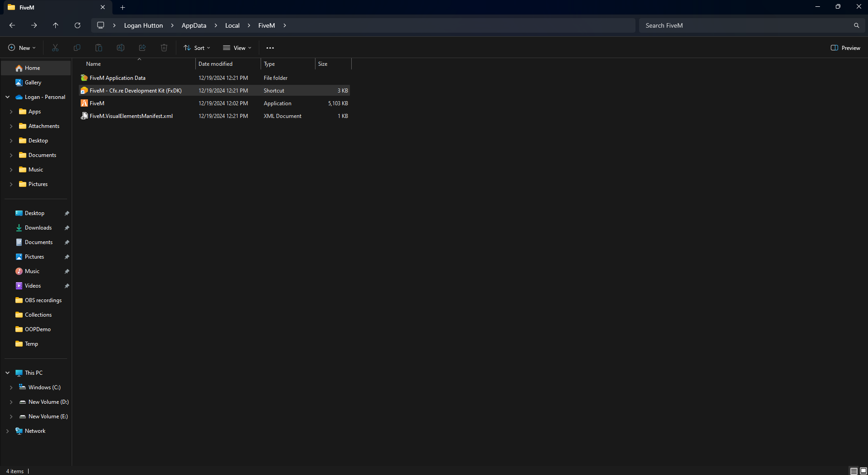
Task: Switch to large thumbnails view in status bar
Action: coord(863,471)
